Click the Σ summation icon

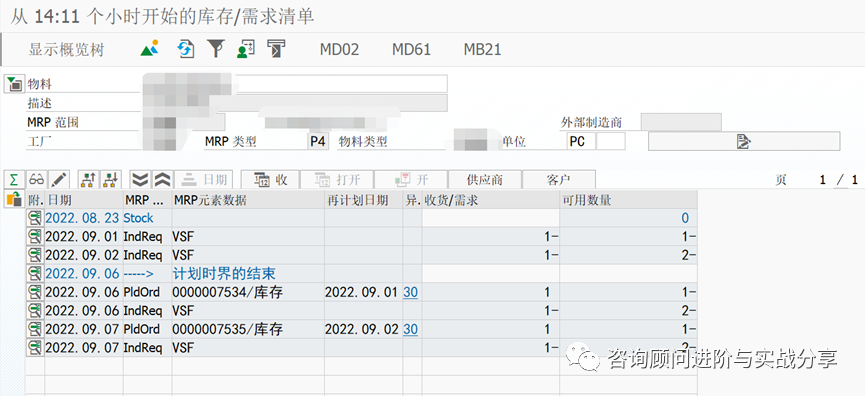click(14, 179)
